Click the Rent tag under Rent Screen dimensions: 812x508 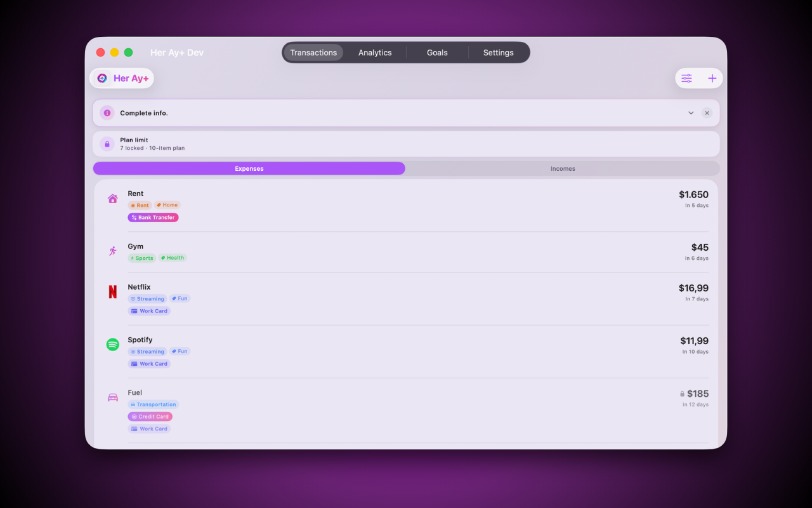[x=140, y=205]
